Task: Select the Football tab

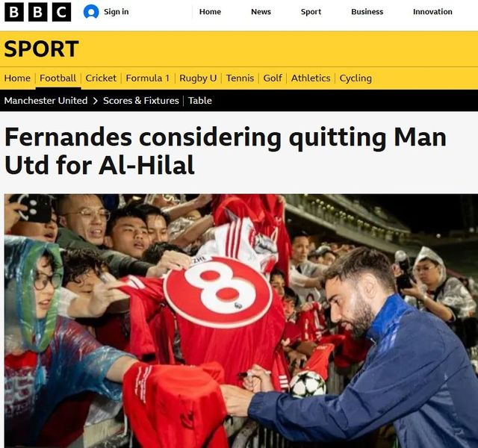Action: point(58,78)
